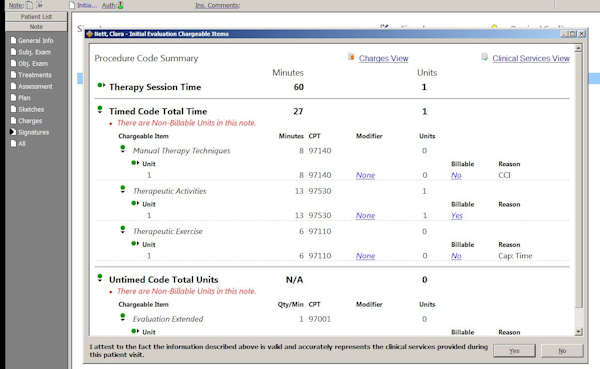The image size is (600, 369).
Task: Click the Initia... document link
Action: coord(87,5)
